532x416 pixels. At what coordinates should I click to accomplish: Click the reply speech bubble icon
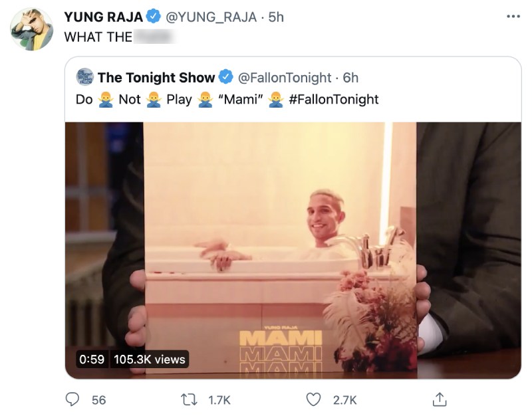coord(72,399)
